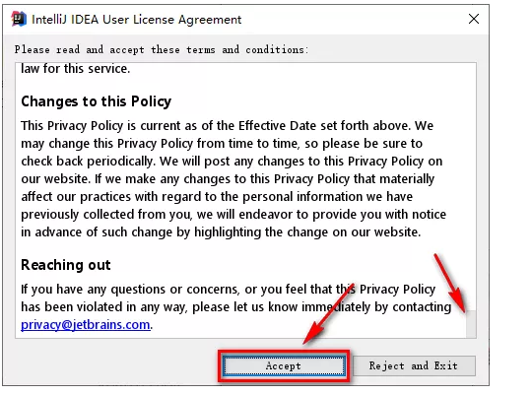Click line starting 'has been violated in any way'
Image resolution: width=532 pixels, height=395 pixels.
point(236,307)
